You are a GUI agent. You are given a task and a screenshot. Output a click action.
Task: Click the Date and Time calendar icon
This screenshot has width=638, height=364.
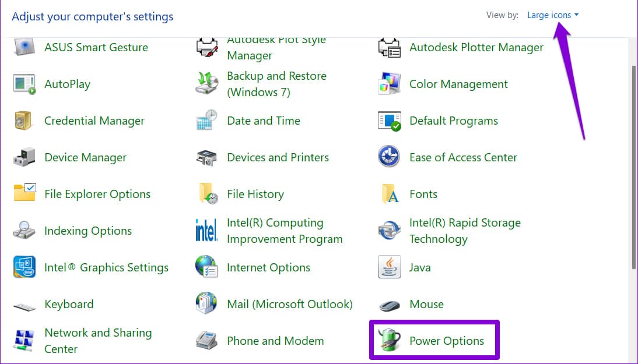tap(206, 121)
